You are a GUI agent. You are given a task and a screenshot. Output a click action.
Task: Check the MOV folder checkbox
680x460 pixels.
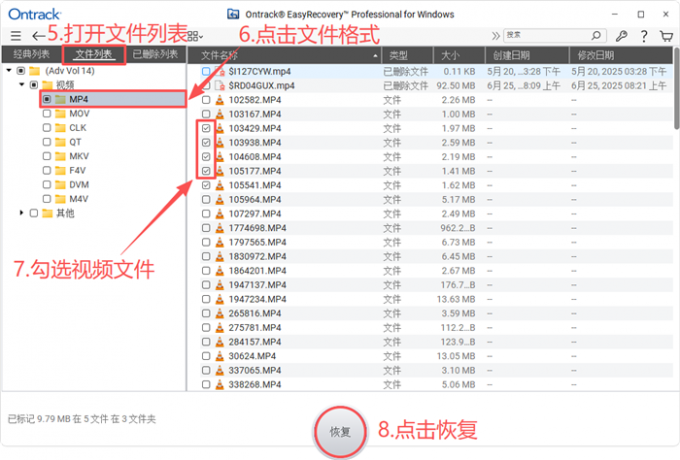tap(47, 114)
